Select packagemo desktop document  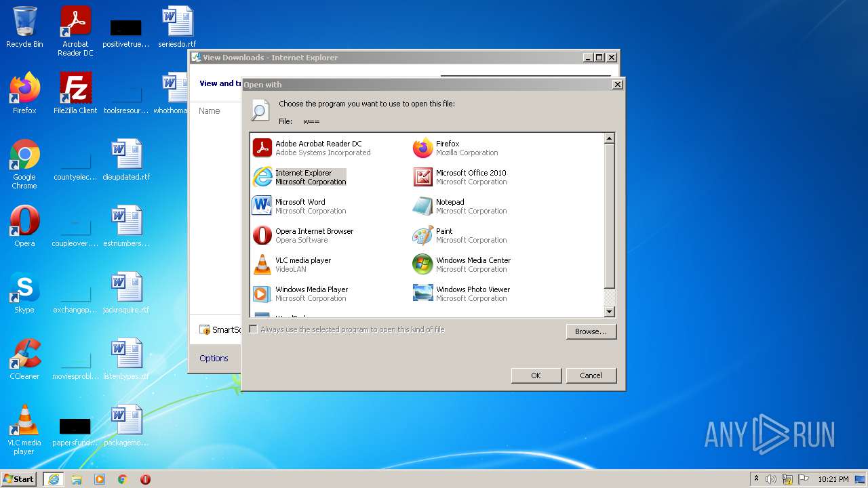tap(126, 426)
